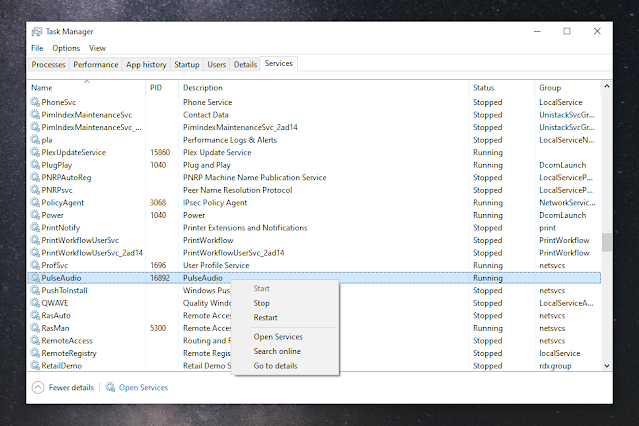
Task: Click the PulseAudio service gear icon
Action: [x=35, y=278]
